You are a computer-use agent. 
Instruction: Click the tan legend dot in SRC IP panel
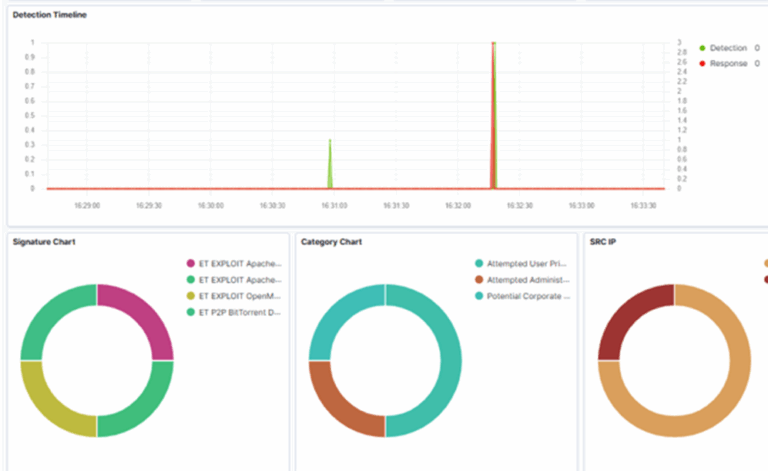(765, 264)
